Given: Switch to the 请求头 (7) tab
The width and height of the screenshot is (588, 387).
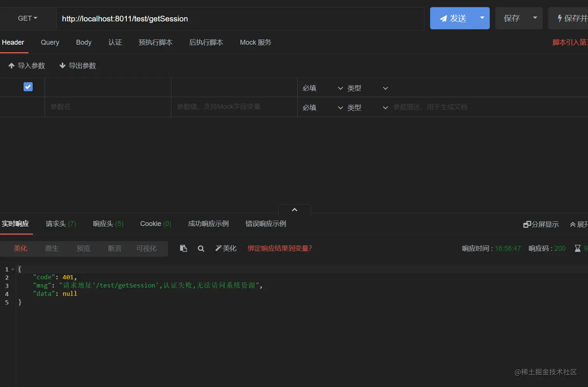Looking at the screenshot, I should coord(61,223).
